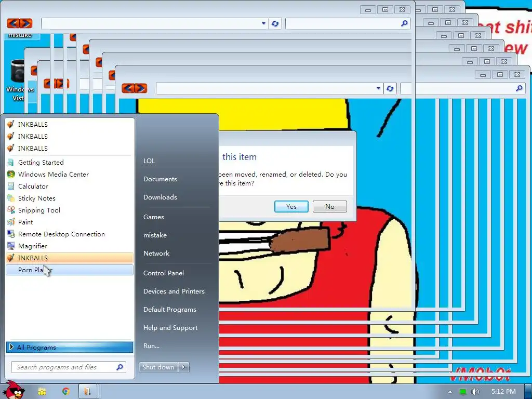Image resolution: width=532 pixels, height=399 pixels.
Task: Open Help and Support
Action: (x=170, y=327)
